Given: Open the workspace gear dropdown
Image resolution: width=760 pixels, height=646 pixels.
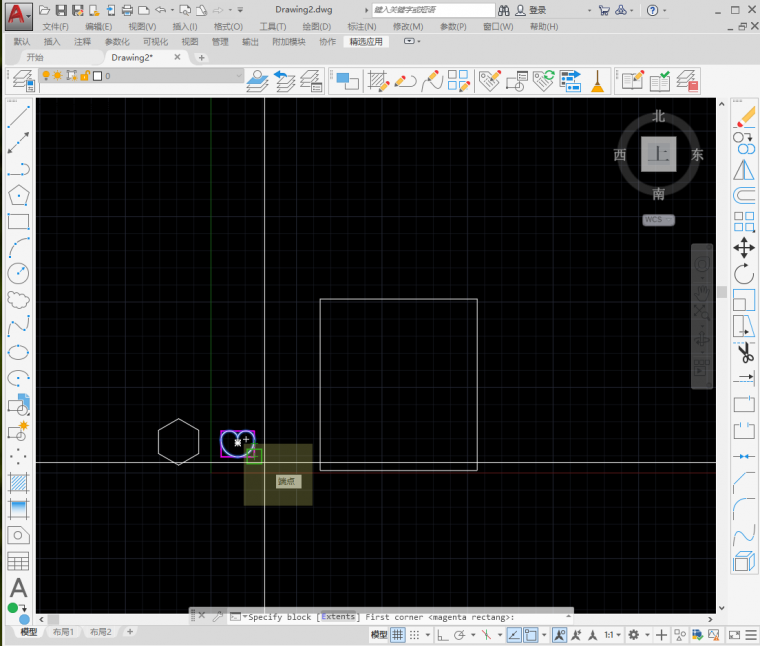Looking at the screenshot, I should pos(636,635).
